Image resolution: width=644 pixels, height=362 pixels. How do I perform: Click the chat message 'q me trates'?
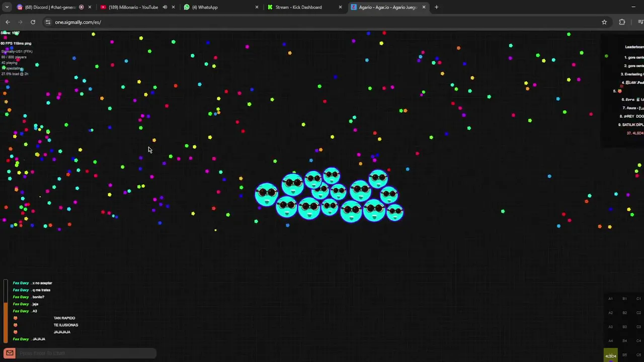pyautogui.click(x=41, y=290)
